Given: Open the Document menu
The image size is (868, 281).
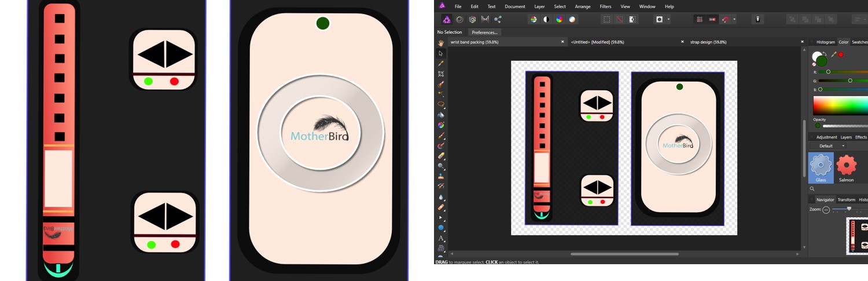Looking at the screenshot, I should pyautogui.click(x=515, y=6).
